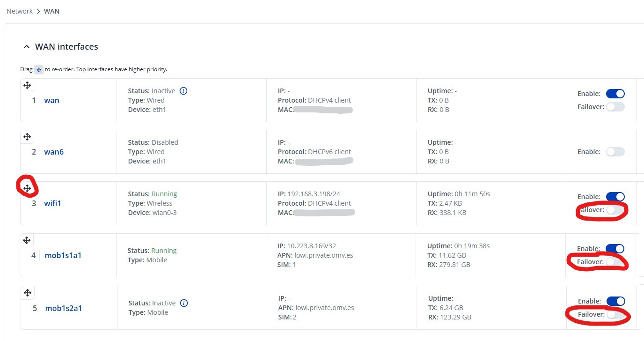Click the drag handle for wifi1 interface
This screenshot has width=644, height=341.
27,188
